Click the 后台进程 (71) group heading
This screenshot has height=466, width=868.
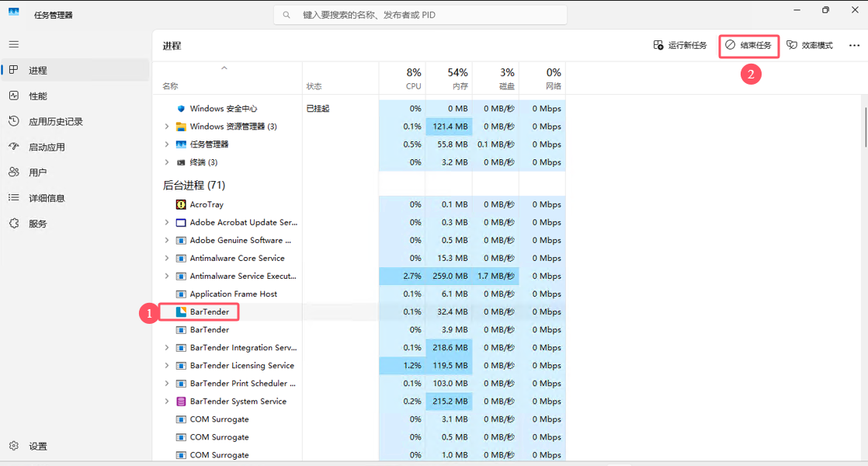pos(194,185)
